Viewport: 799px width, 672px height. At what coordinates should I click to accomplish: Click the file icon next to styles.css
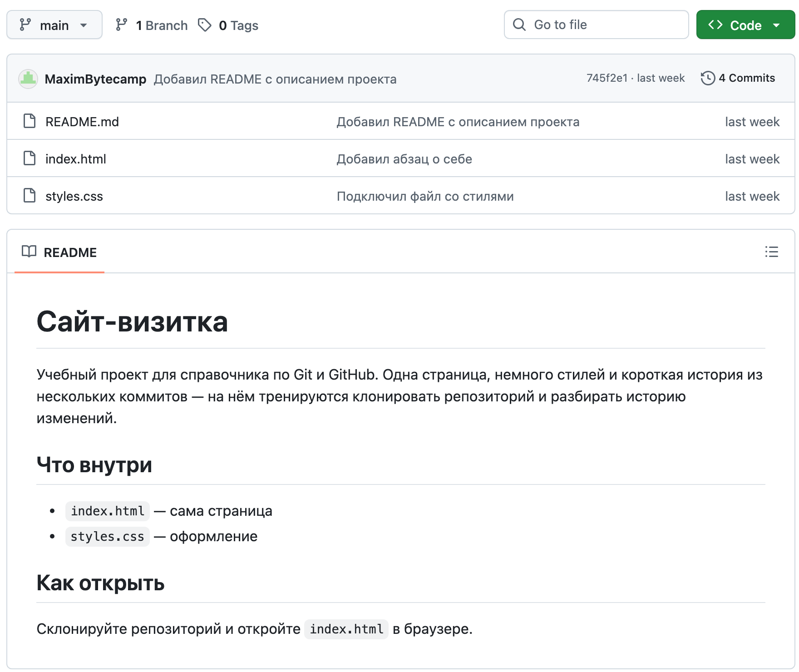tap(30, 196)
